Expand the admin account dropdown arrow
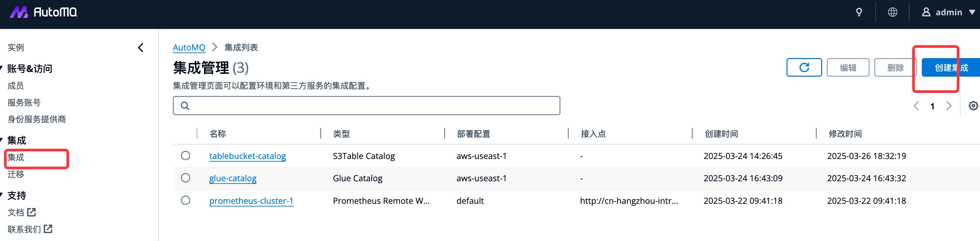The height and width of the screenshot is (241, 980). pos(972,12)
